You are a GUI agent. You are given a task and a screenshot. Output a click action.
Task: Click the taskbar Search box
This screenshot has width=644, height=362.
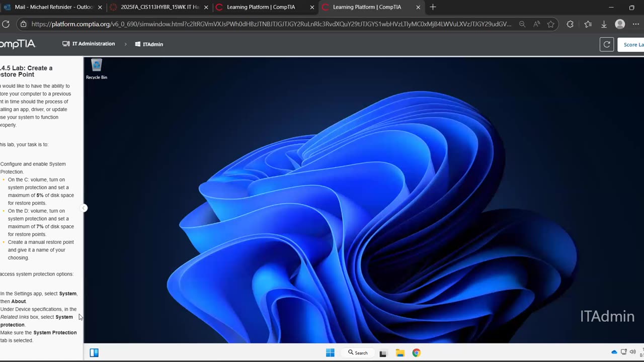358,353
